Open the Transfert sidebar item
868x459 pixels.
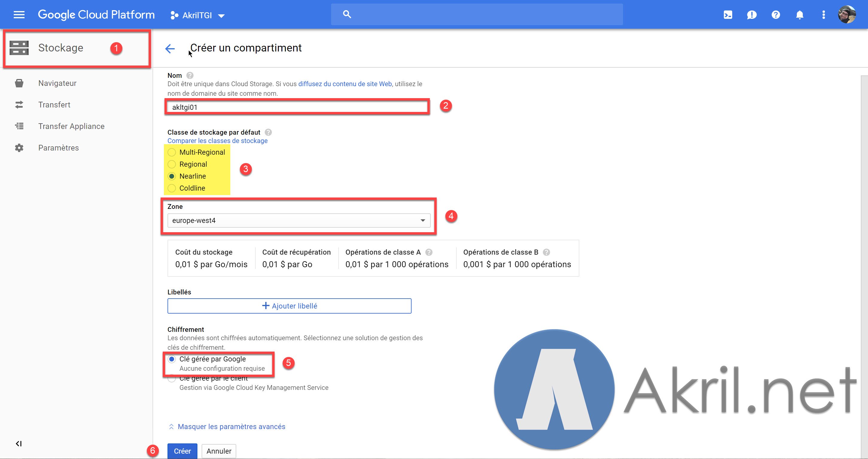coord(54,105)
